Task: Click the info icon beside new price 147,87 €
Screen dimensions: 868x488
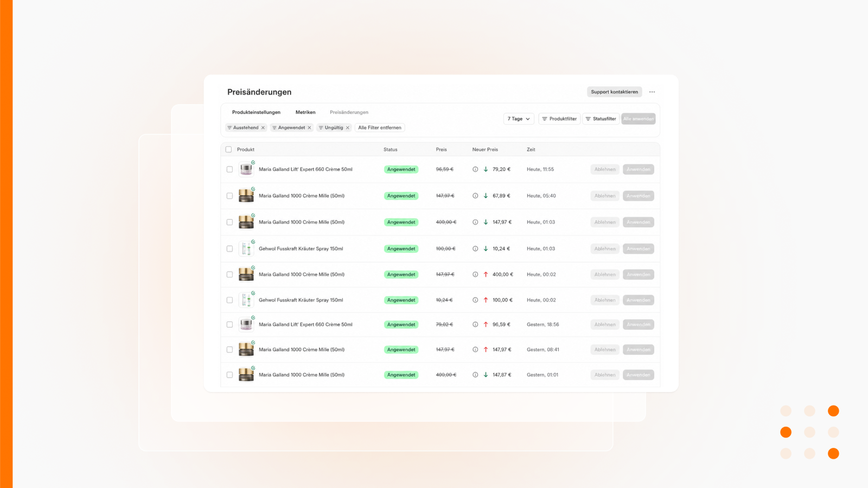Action: pos(475,375)
